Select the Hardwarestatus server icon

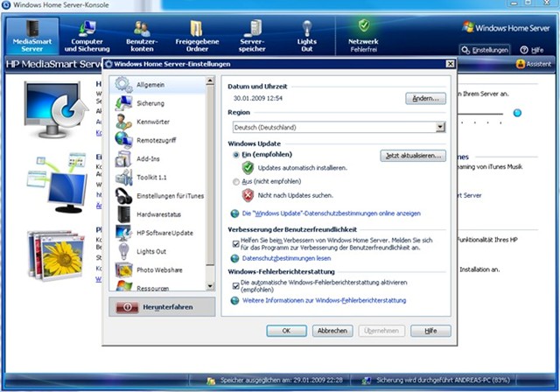[123, 214]
